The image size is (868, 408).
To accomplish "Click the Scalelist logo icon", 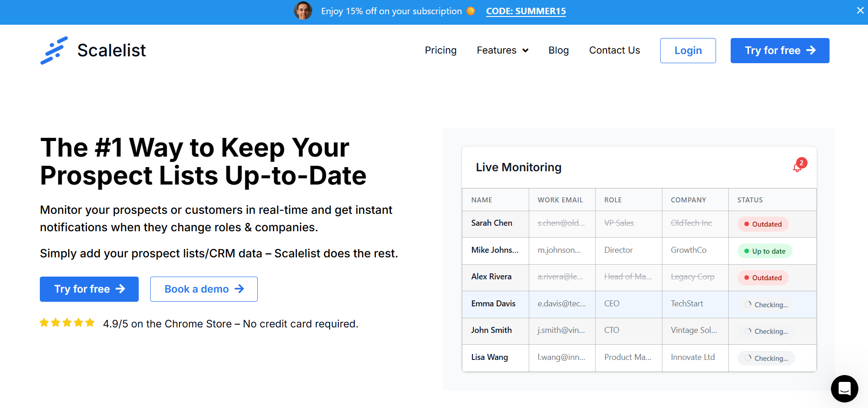I will tap(54, 50).
